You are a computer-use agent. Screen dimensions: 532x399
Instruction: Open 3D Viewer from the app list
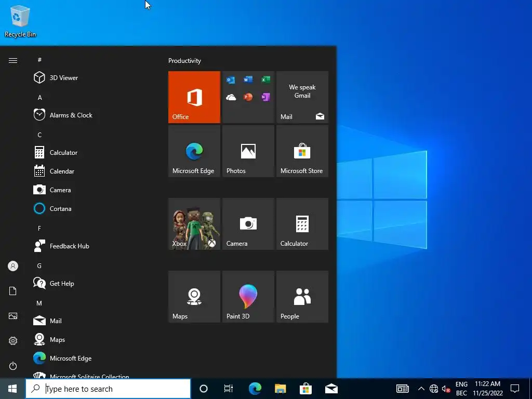[96, 78]
